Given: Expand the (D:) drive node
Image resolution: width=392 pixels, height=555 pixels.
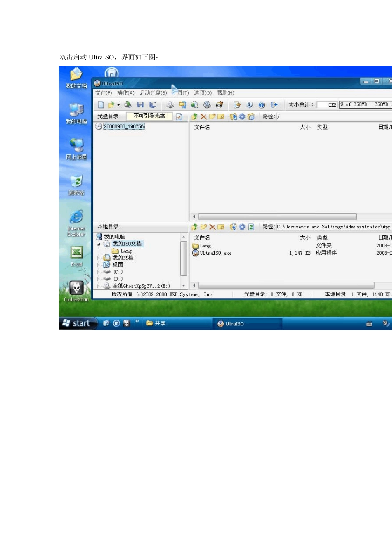Looking at the screenshot, I should click(x=99, y=279).
